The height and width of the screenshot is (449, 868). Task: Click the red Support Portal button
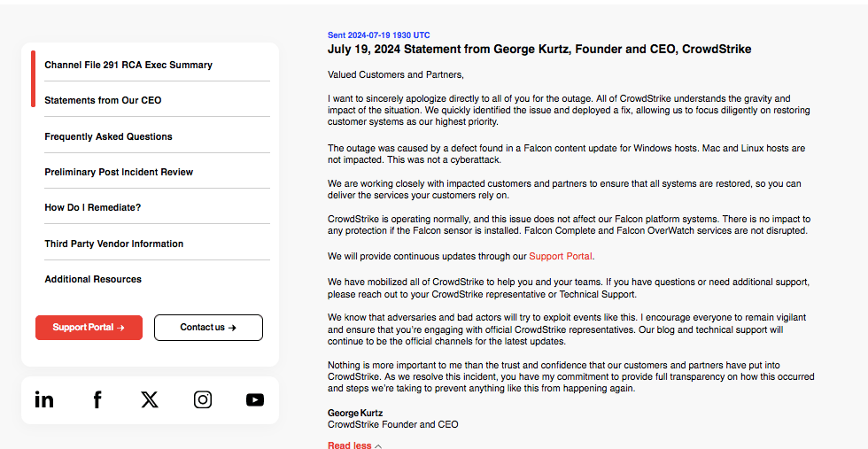(89, 328)
